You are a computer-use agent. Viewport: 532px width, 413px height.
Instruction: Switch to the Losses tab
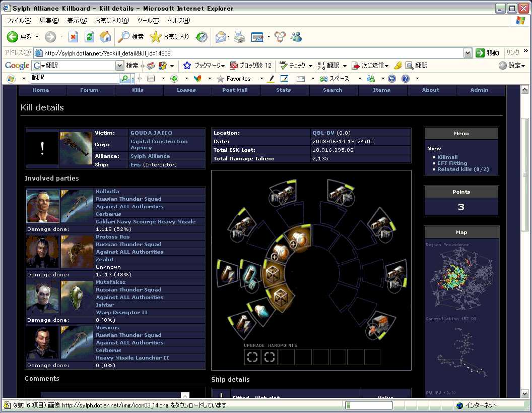(186, 90)
